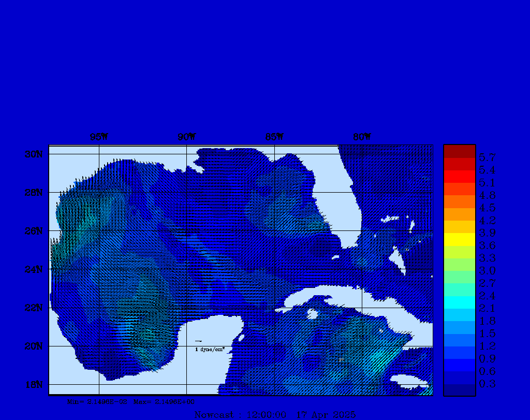
Task: Click the 26N latitude label
Action: coord(35,231)
